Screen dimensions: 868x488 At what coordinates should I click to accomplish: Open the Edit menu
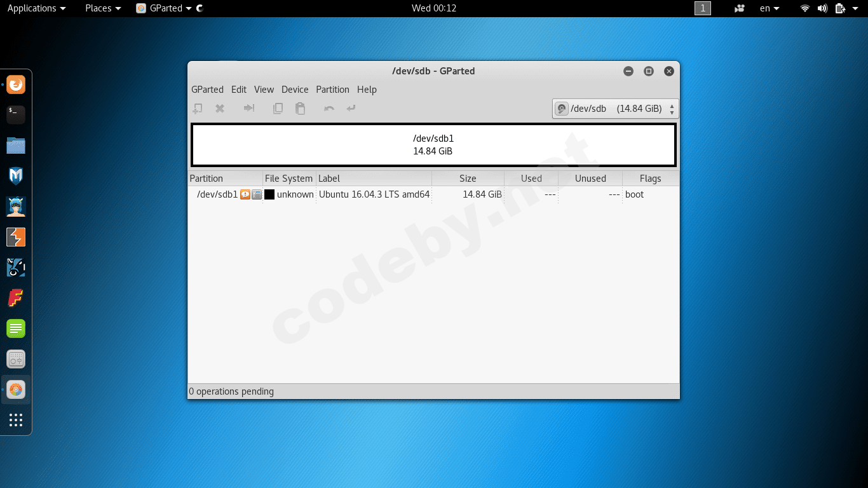tap(239, 90)
